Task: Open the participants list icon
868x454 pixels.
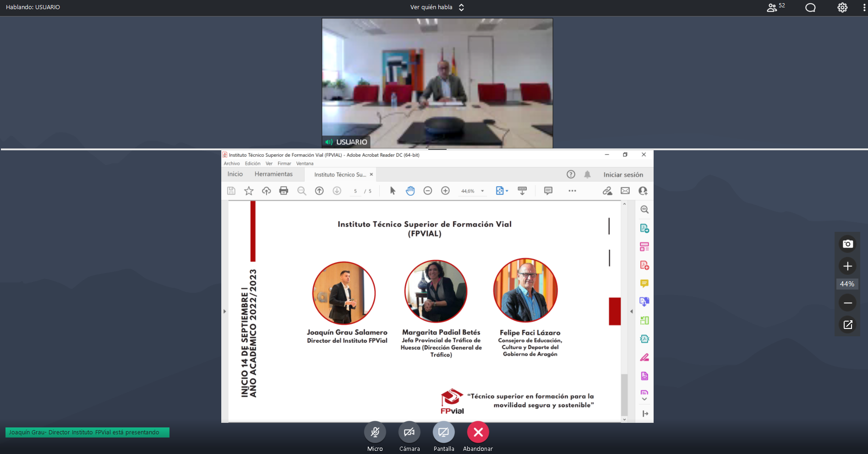Action: coord(772,7)
